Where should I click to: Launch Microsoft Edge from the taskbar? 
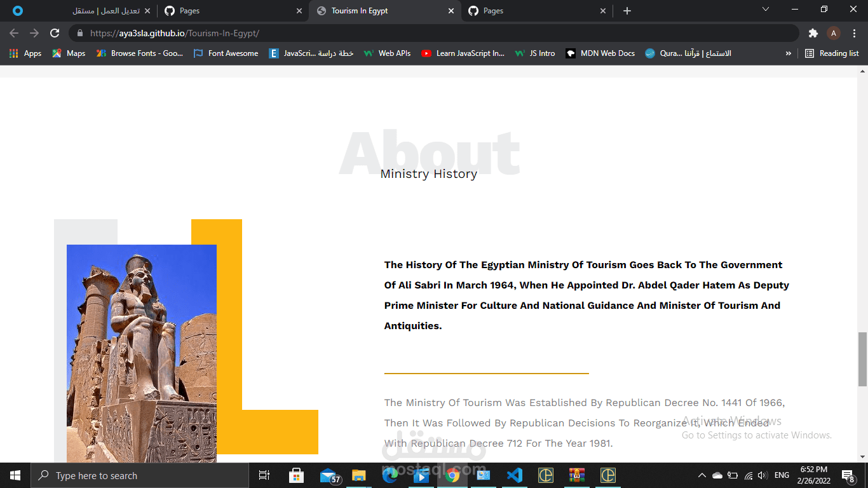click(x=390, y=475)
